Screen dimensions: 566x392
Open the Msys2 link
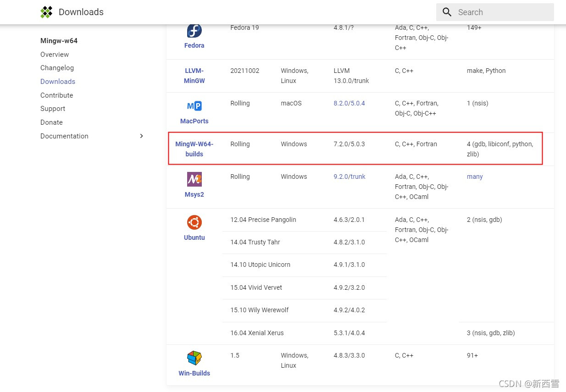point(194,194)
